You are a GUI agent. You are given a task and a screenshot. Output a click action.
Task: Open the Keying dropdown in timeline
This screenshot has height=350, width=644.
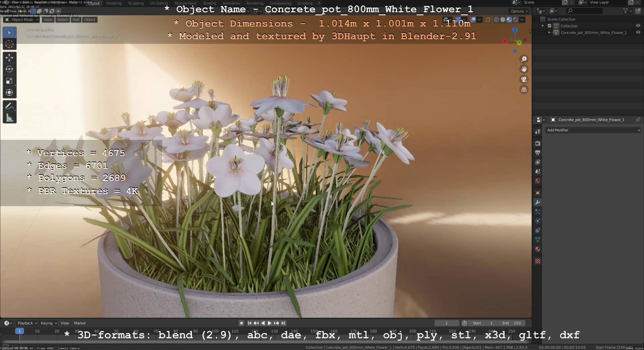(49, 323)
